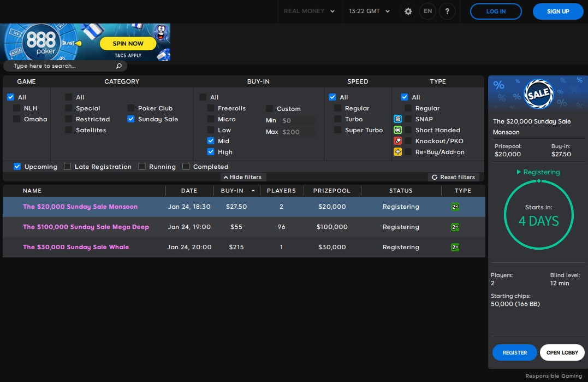588x382 pixels.
Task: Click the SNAP type icon
Action: (397, 119)
